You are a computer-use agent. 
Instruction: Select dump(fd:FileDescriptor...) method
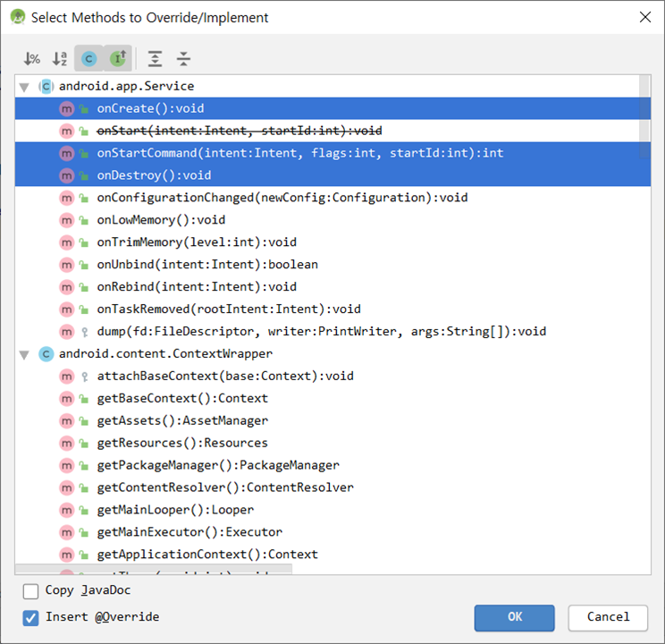point(332,332)
